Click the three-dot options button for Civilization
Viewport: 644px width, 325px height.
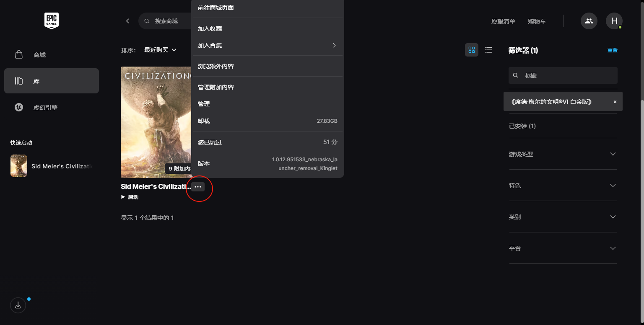click(198, 187)
